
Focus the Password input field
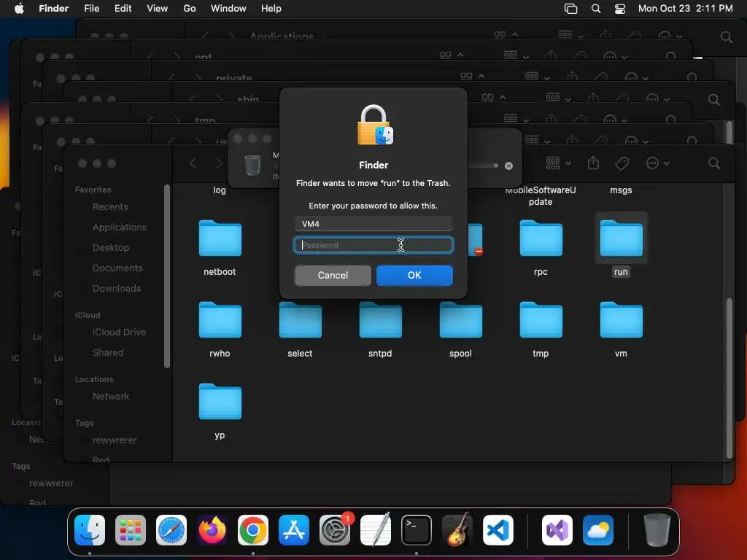point(373,245)
